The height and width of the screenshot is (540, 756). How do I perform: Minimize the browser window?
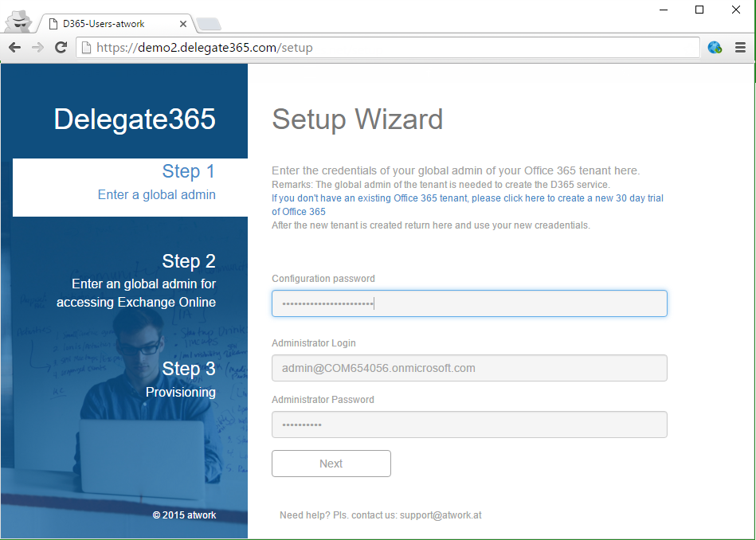point(664,10)
